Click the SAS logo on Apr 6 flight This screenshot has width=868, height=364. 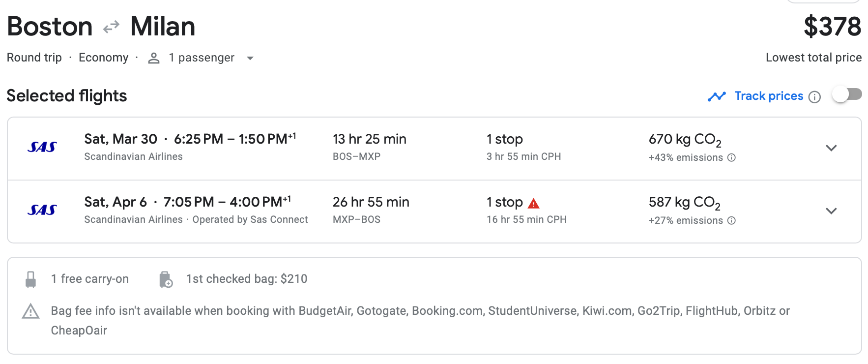[42, 210]
